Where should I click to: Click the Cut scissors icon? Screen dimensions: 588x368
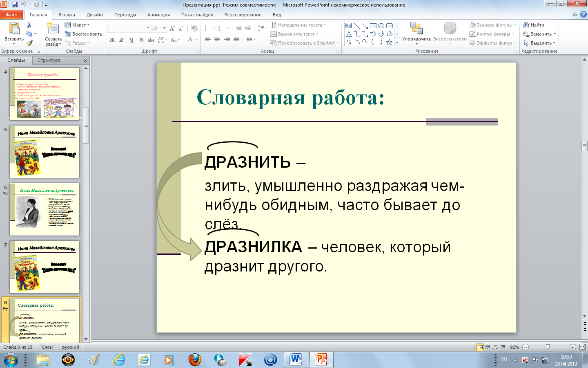click(29, 25)
